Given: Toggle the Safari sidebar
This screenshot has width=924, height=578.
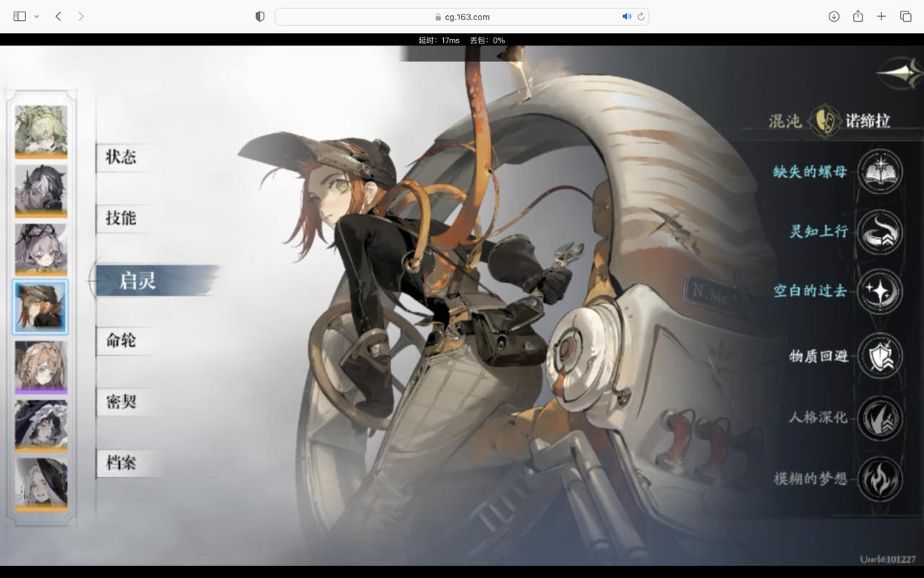Looking at the screenshot, I should [19, 16].
